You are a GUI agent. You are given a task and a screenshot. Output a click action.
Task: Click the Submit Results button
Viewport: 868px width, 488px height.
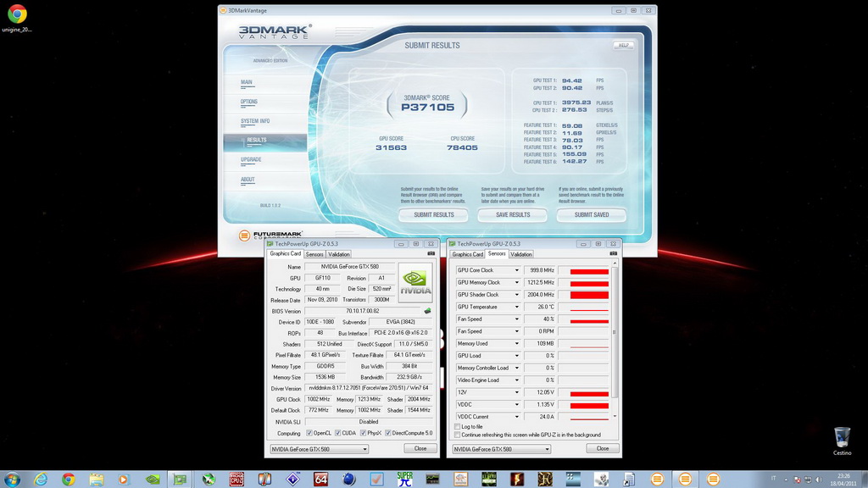click(433, 214)
